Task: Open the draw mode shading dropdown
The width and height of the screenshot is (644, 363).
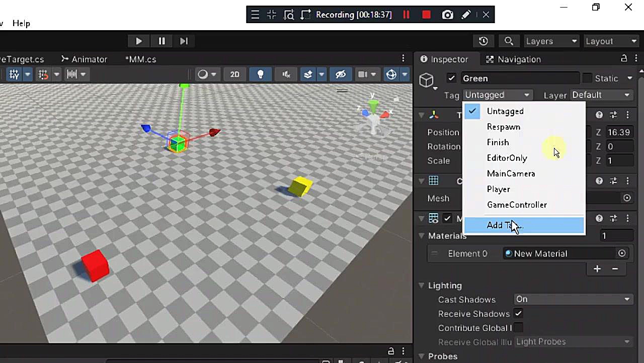Action: coord(207,74)
